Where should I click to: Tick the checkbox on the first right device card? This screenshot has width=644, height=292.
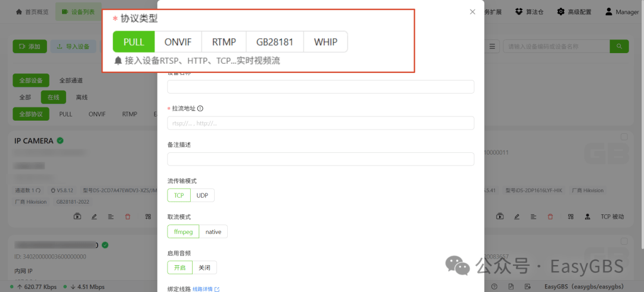(624, 137)
